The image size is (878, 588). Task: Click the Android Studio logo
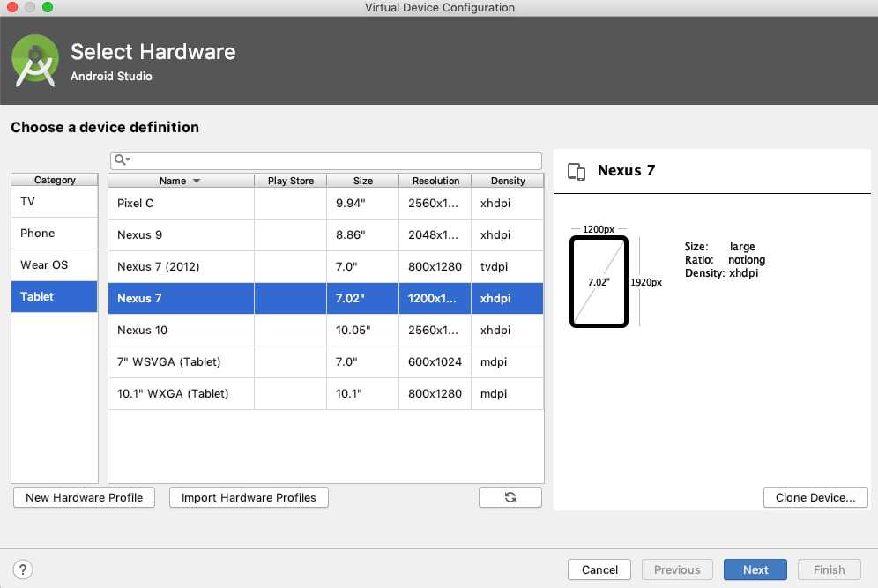(x=35, y=61)
